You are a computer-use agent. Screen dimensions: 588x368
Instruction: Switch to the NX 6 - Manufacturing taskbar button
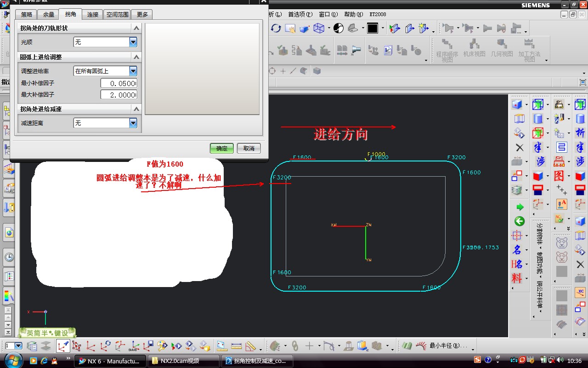[110, 361]
